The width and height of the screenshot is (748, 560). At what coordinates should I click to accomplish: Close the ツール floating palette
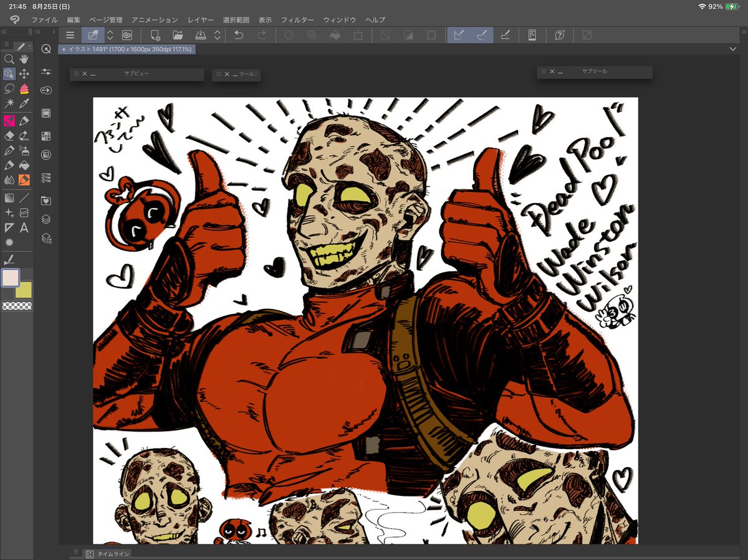point(226,75)
